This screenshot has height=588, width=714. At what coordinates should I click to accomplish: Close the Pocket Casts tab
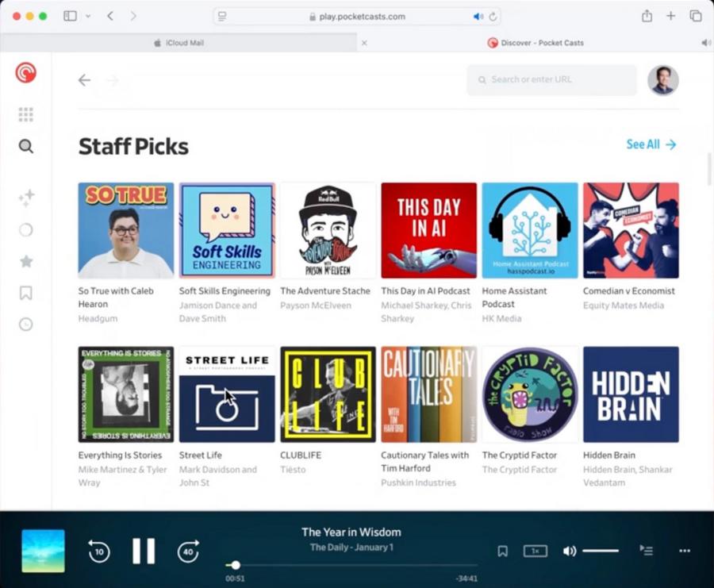pyautogui.click(x=364, y=43)
